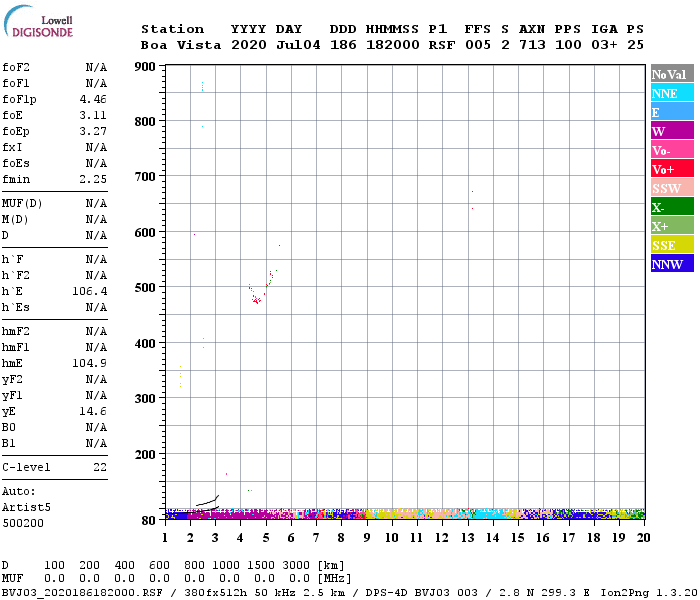700x600 pixels.
Task: Click the foE value 3.11
Action: [x=93, y=115]
